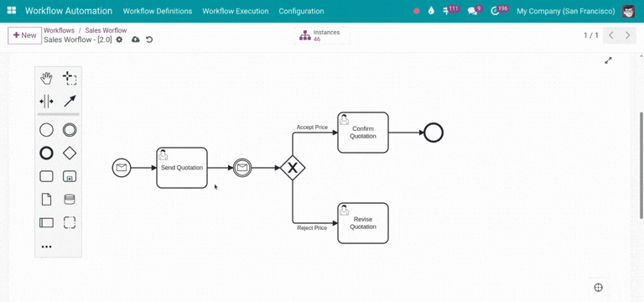
Task: Go to Workflow Automation home
Action: pyautogui.click(x=69, y=11)
